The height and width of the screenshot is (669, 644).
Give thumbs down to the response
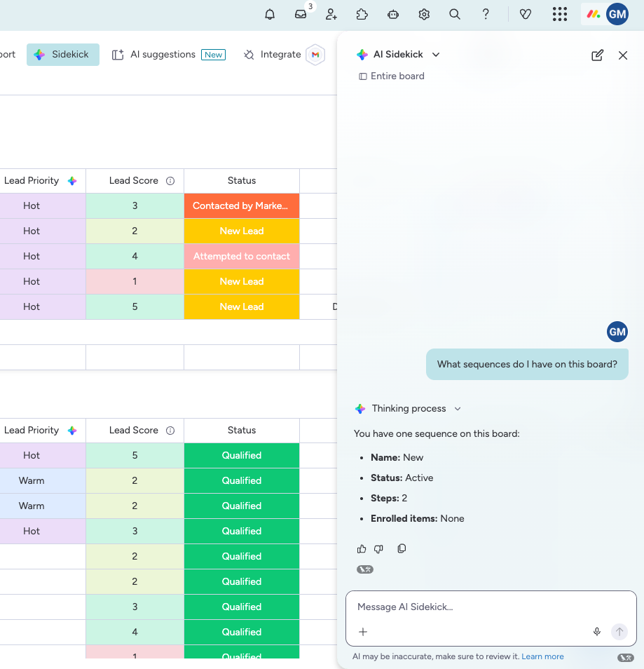(x=378, y=548)
